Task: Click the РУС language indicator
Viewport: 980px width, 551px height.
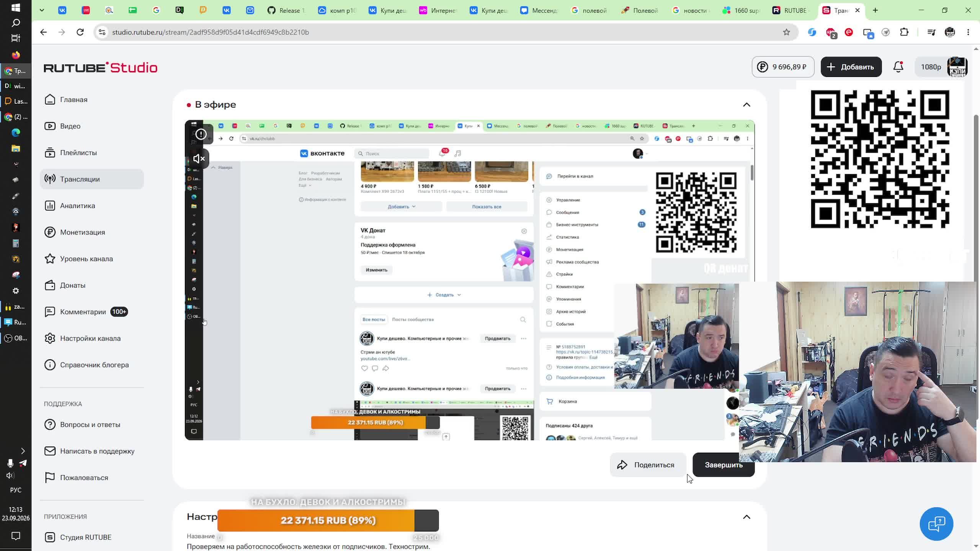Action: tap(16, 490)
